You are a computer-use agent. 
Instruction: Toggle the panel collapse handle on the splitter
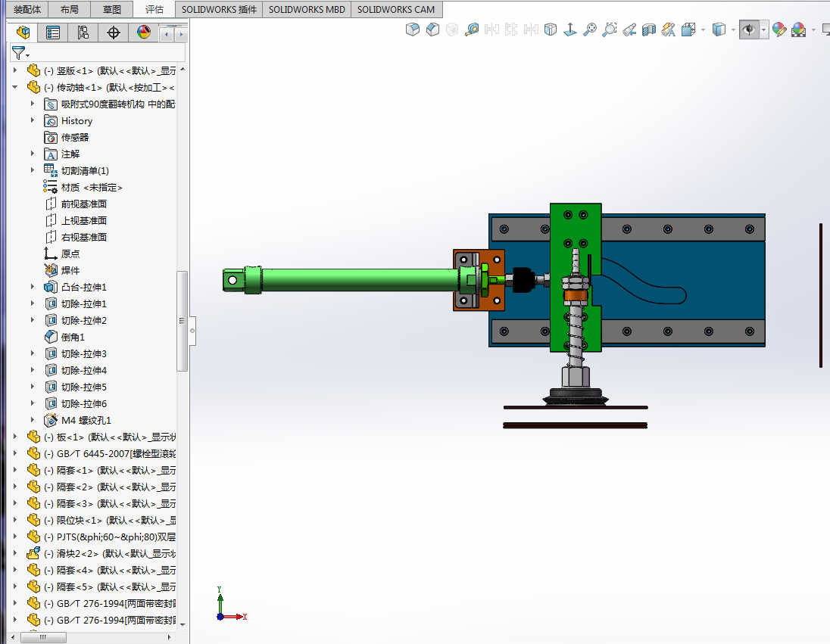192,331
